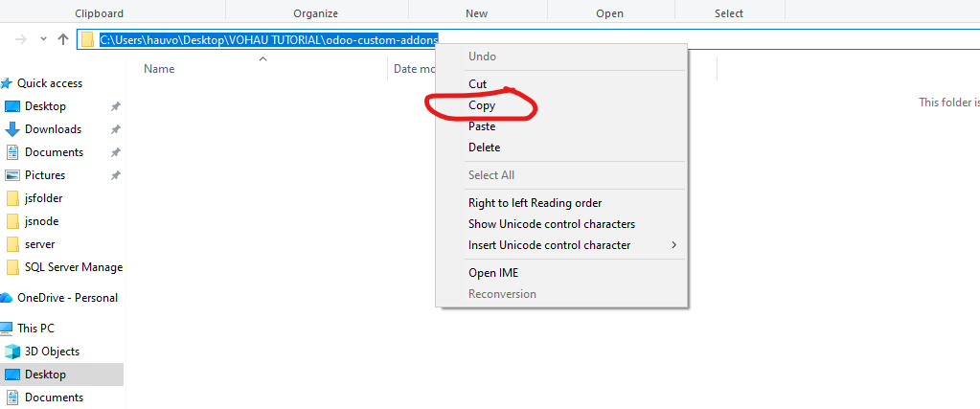Click the Up one level arrow
Viewport: 980px width, 409px height.
[63, 39]
